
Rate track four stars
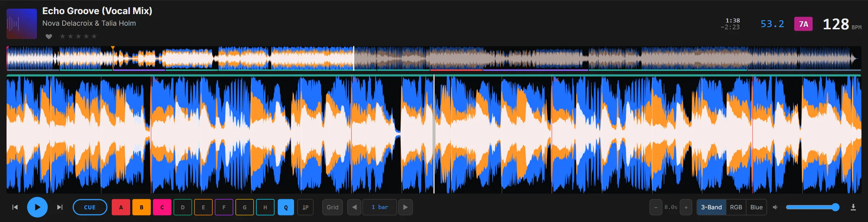click(x=86, y=36)
